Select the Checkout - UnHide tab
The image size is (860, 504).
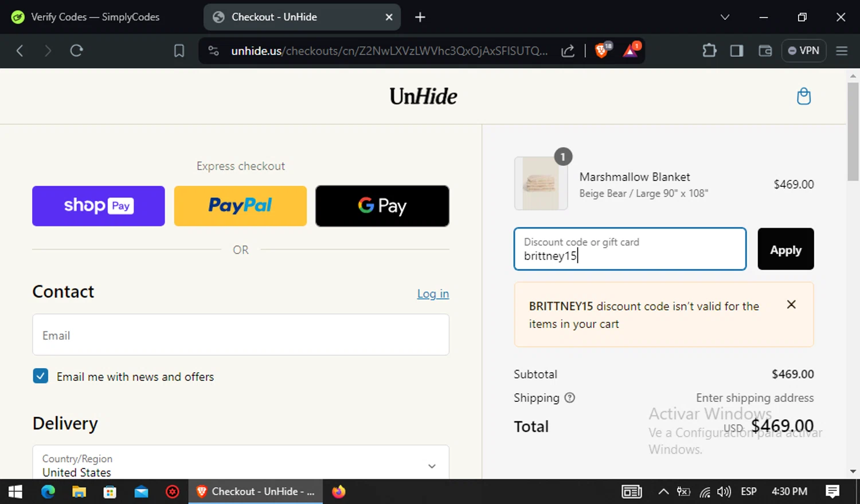click(302, 17)
